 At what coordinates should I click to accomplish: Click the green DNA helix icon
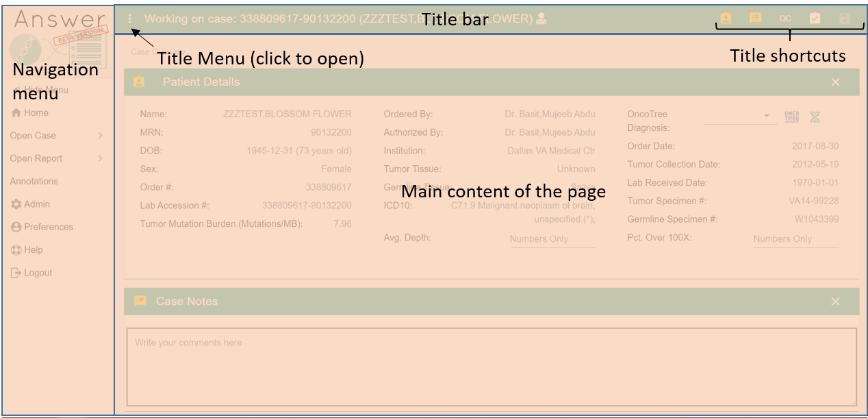click(815, 116)
